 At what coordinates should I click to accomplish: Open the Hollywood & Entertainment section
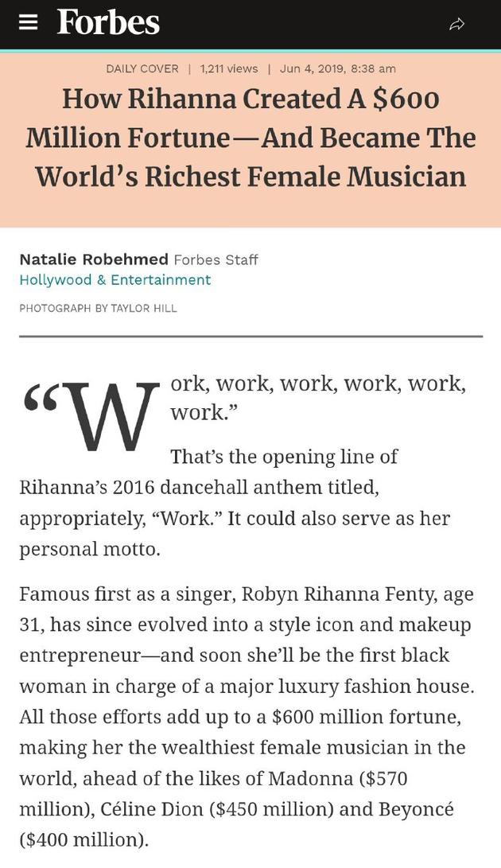click(115, 280)
